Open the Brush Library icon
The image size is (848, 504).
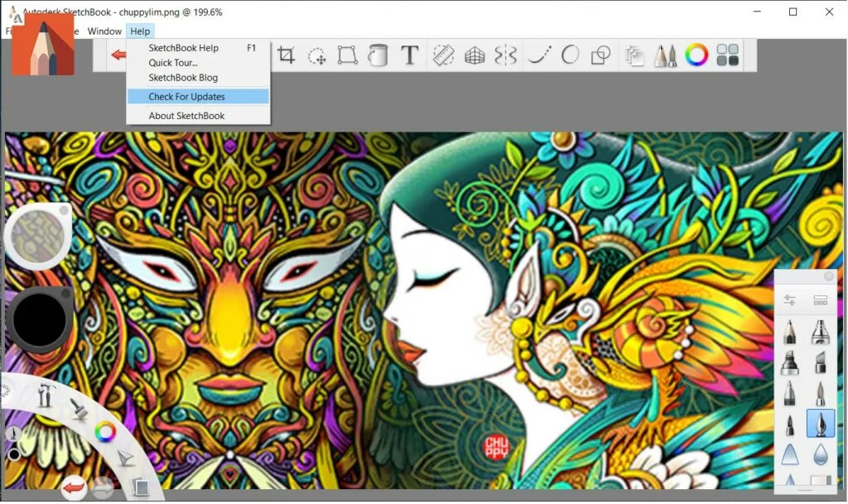click(667, 55)
